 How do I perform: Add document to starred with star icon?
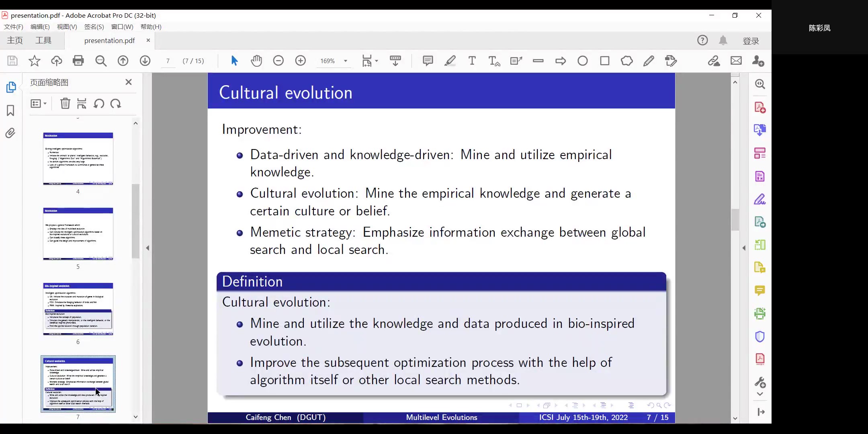[x=35, y=61]
